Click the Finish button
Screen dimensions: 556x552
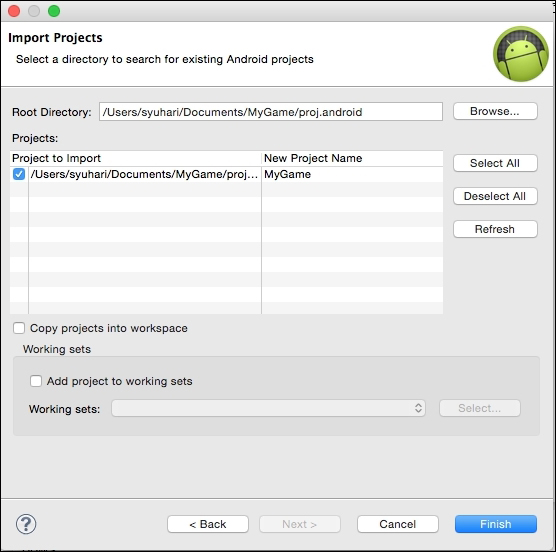click(496, 524)
